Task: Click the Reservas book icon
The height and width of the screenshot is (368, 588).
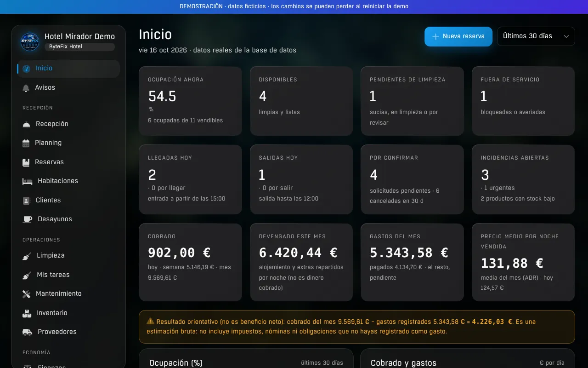Action: tap(26, 162)
